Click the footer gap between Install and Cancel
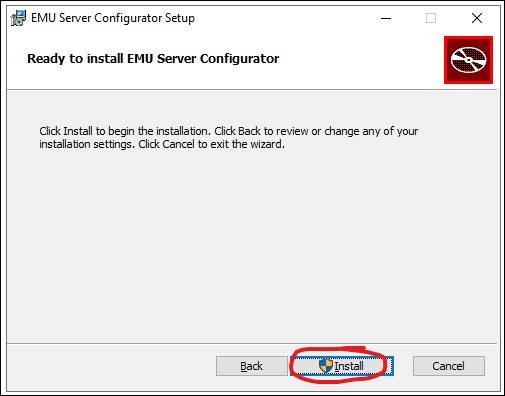The width and height of the screenshot is (505, 396). [x=403, y=366]
